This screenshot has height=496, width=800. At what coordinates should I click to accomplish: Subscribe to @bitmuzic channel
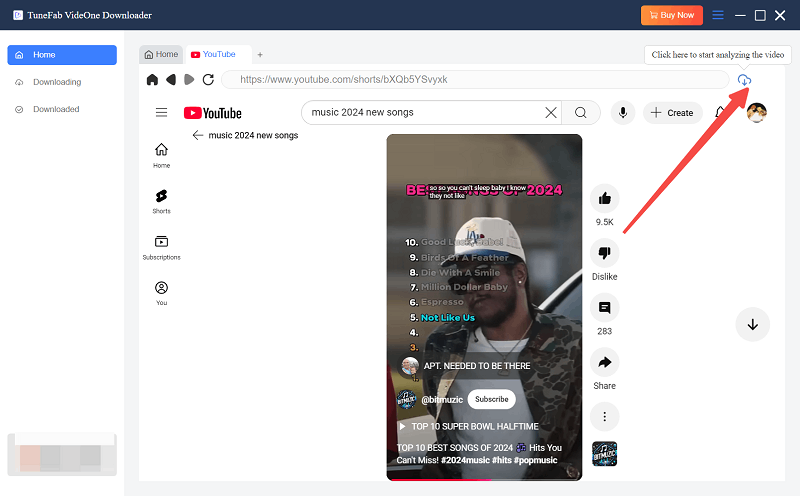point(491,399)
